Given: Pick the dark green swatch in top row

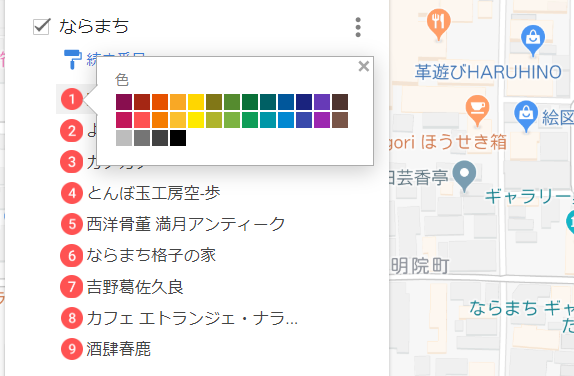Looking at the screenshot, I should 250,102.
